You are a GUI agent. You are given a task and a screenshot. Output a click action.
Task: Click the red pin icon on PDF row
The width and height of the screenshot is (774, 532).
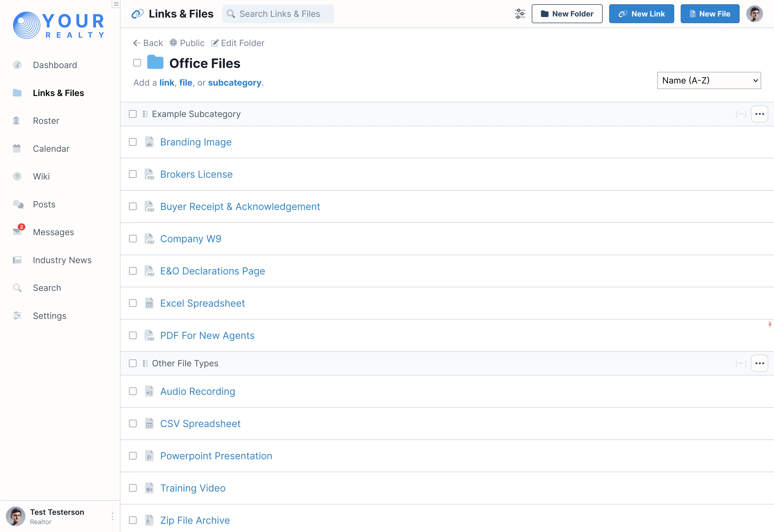(x=770, y=324)
